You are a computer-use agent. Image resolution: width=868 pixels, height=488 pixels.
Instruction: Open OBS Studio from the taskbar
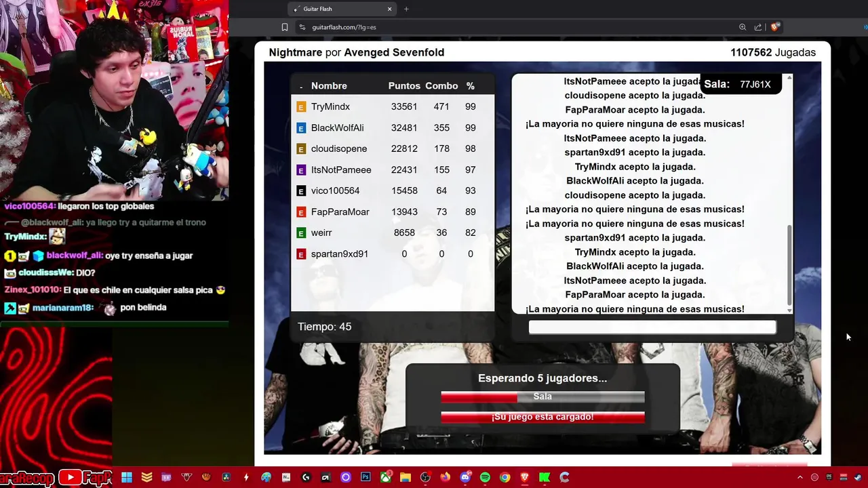point(425,477)
